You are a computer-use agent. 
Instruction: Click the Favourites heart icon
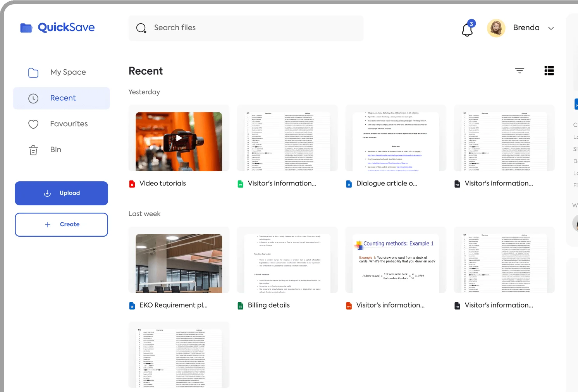pos(33,124)
